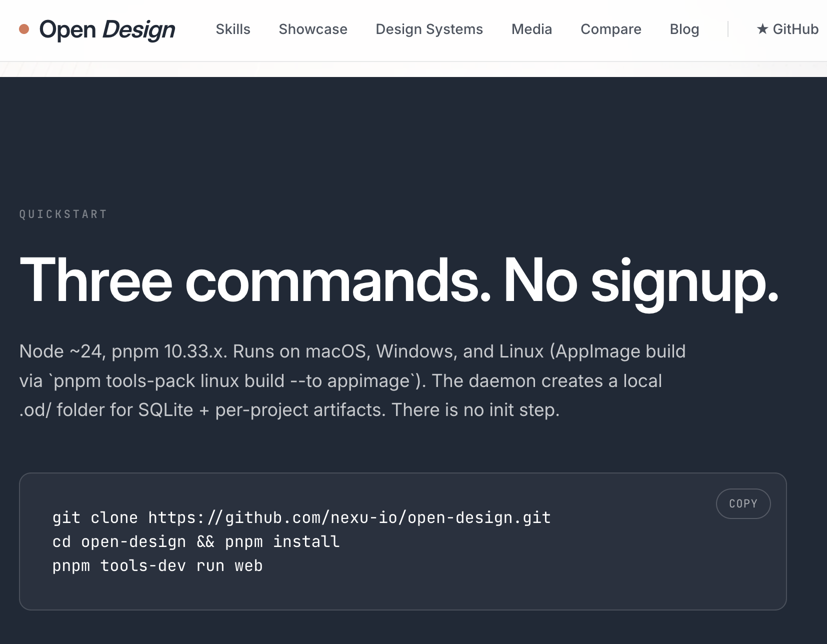
Task: Visit the Blog from navigation
Action: tap(684, 29)
